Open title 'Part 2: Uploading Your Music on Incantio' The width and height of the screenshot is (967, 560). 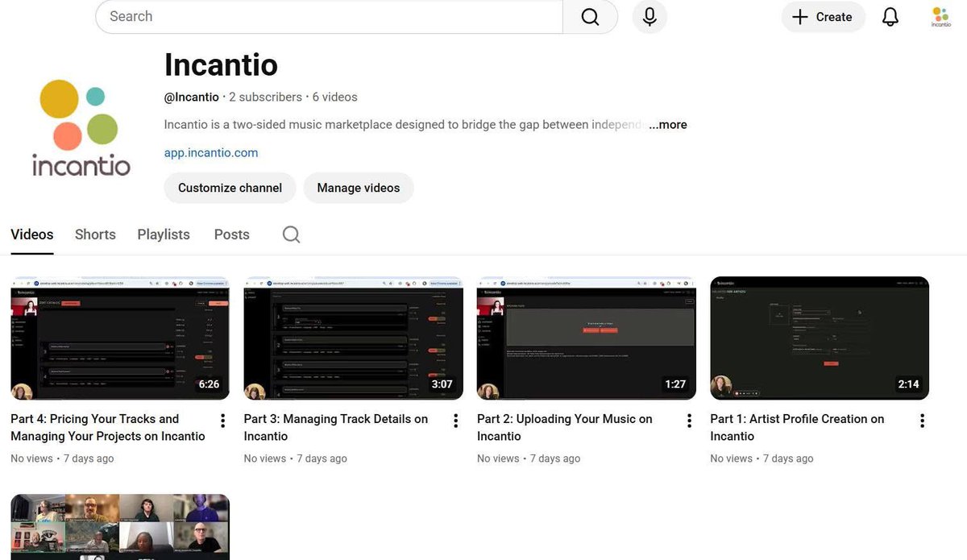(565, 428)
